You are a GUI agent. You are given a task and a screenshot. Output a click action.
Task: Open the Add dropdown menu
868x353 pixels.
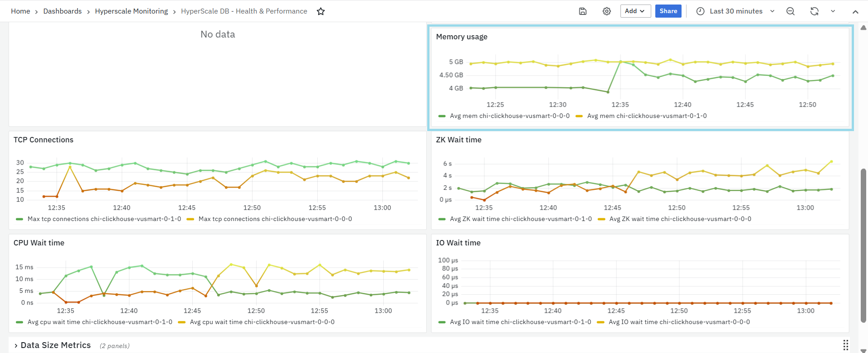point(635,11)
